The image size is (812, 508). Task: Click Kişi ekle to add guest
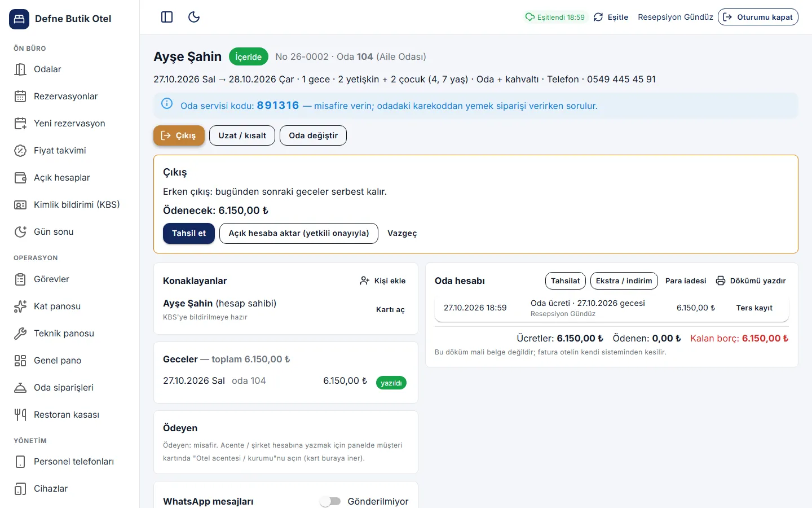pyautogui.click(x=383, y=281)
